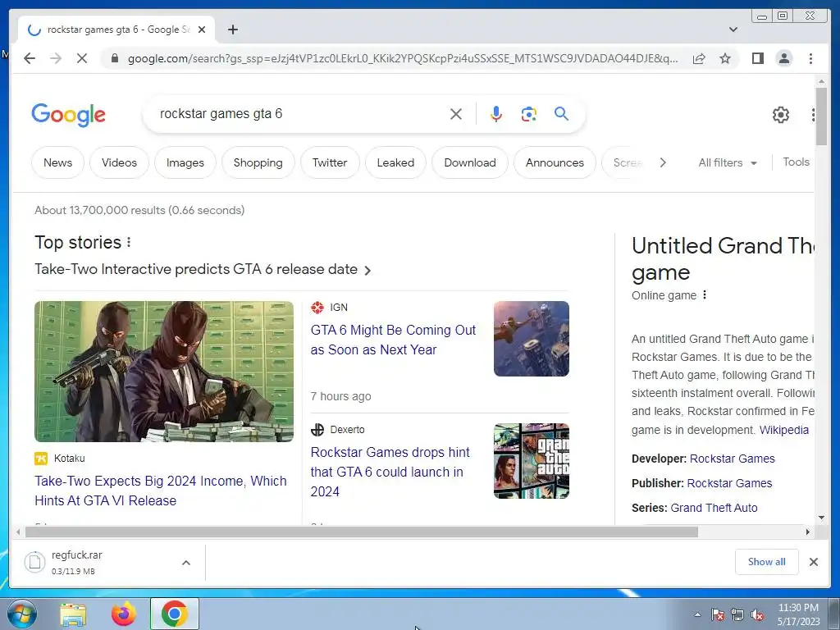Screen dimensions: 840x630
Task: Expand the tab search chevron
Action: pos(733,30)
